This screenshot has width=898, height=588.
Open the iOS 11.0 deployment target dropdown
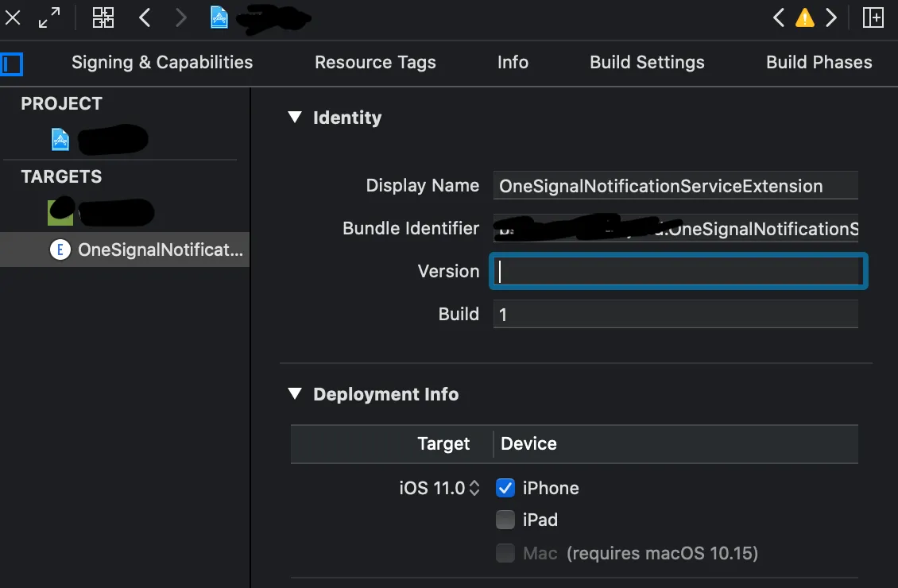click(x=441, y=488)
